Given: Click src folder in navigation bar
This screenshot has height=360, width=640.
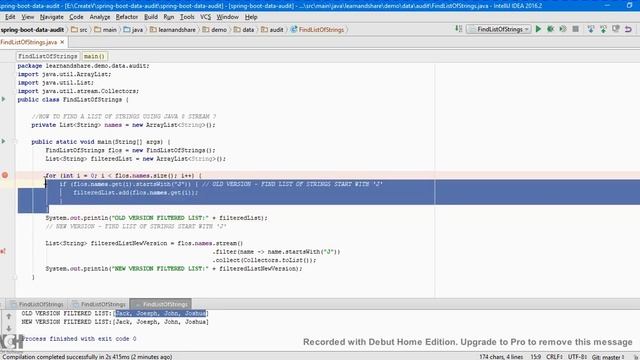Looking at the screenshot, I should [79, 29].
